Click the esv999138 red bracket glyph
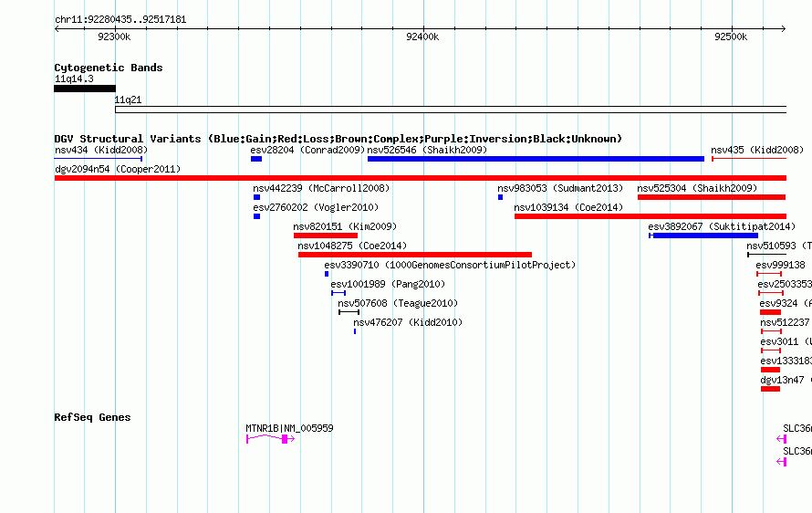Screen dimensions: 812x513 [769, 274]
